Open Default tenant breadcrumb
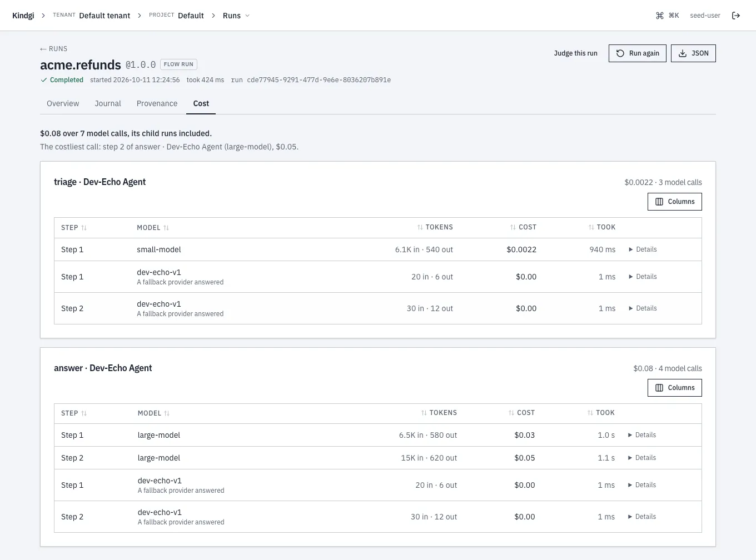 click(x=92, y=16)
